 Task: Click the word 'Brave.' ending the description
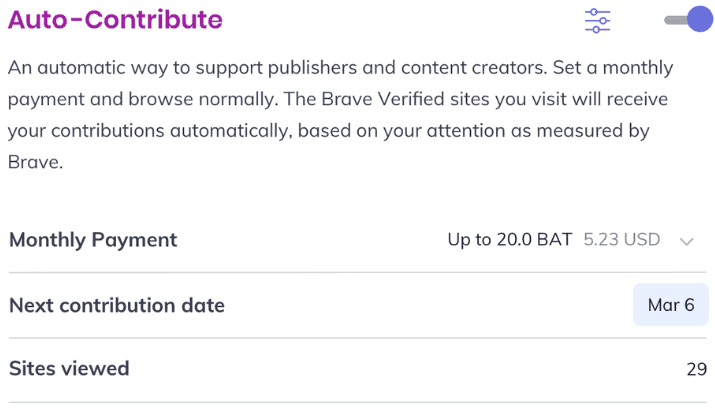[x=36, y=162]
